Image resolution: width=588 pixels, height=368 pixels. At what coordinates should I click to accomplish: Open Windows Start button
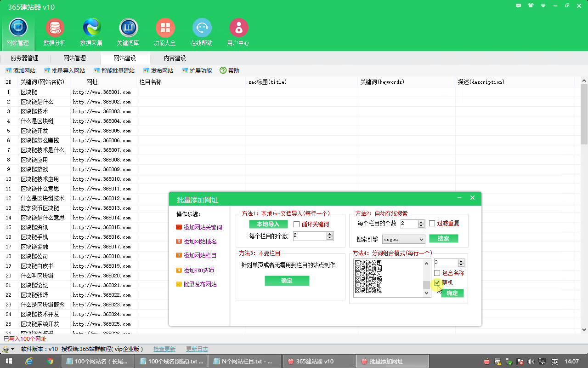point(8,362)
